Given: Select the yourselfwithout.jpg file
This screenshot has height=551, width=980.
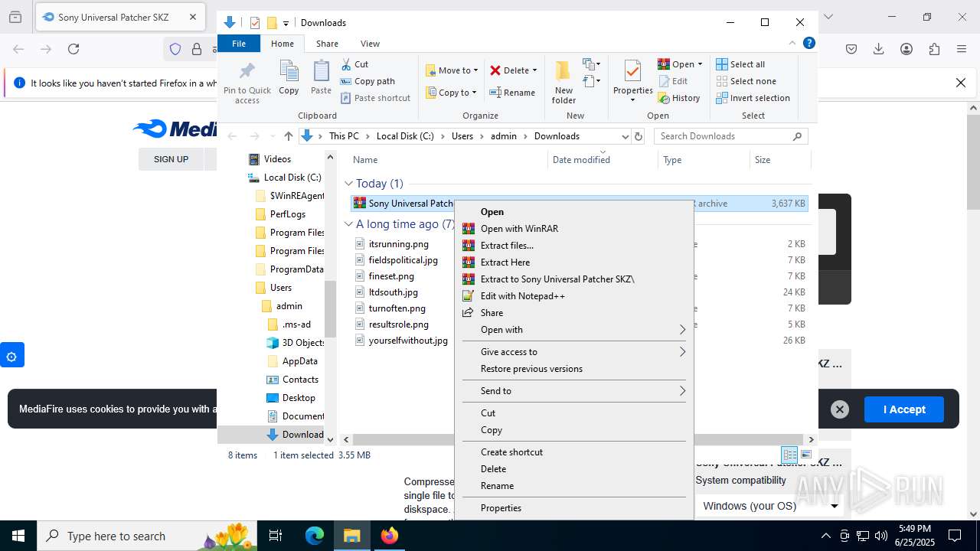Looking at the screenshot, I should point(407,341).
